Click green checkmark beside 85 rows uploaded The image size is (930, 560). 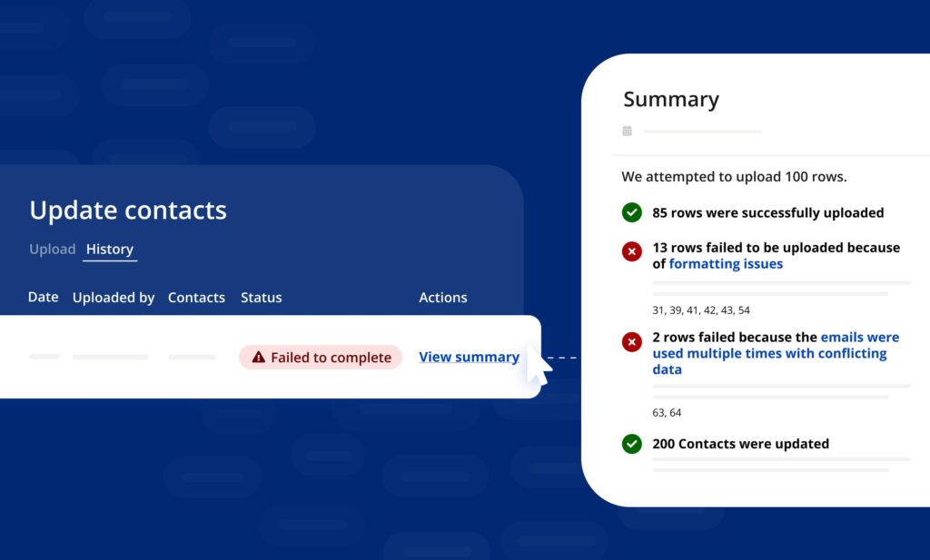click(x=632, y=213)
